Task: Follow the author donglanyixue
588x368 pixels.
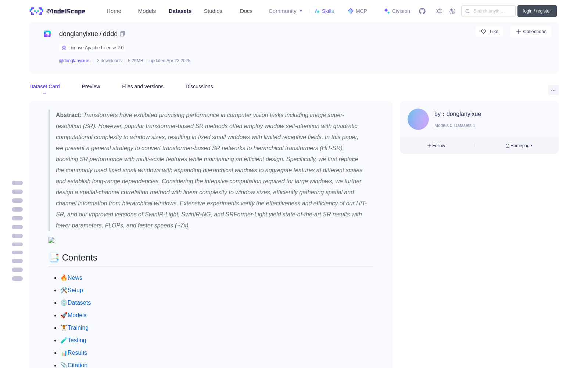Action: click(436, 146)
